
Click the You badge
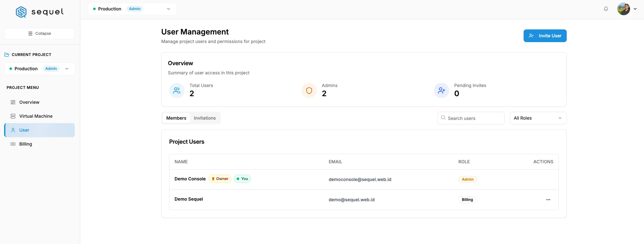tap(242, 179)
